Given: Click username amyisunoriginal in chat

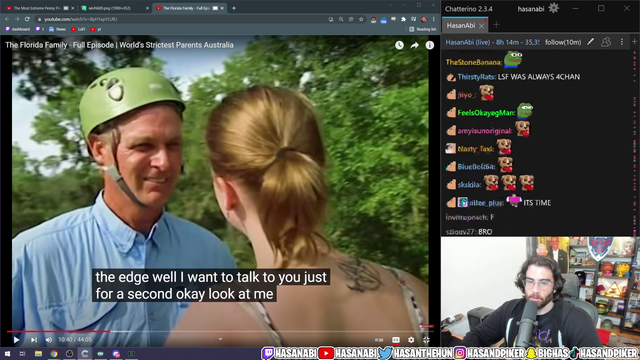Looking at the screenshot, I should [484, 131].
